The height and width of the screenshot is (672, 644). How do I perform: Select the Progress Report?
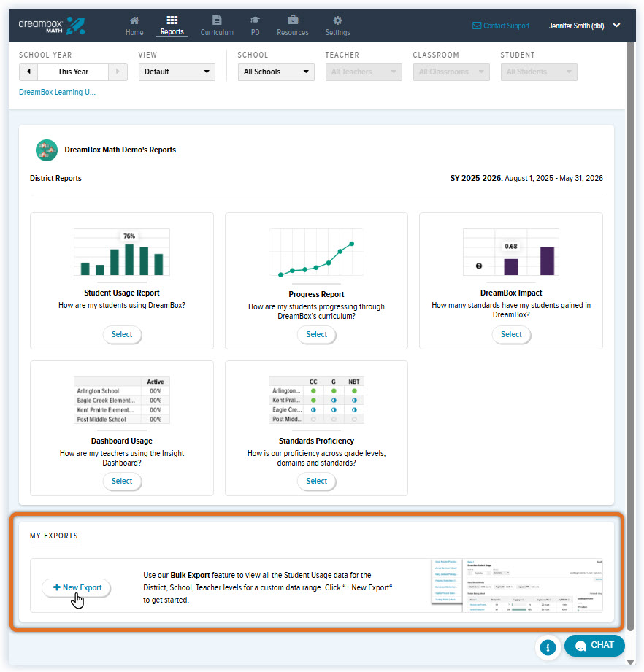[x=316, y=334]
